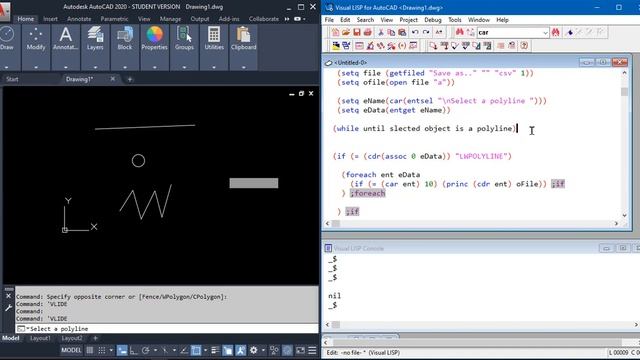Expand Layers panel arrow under Layers
The width and height of the screenshot is (640, 360).
[x=95, y=67]
